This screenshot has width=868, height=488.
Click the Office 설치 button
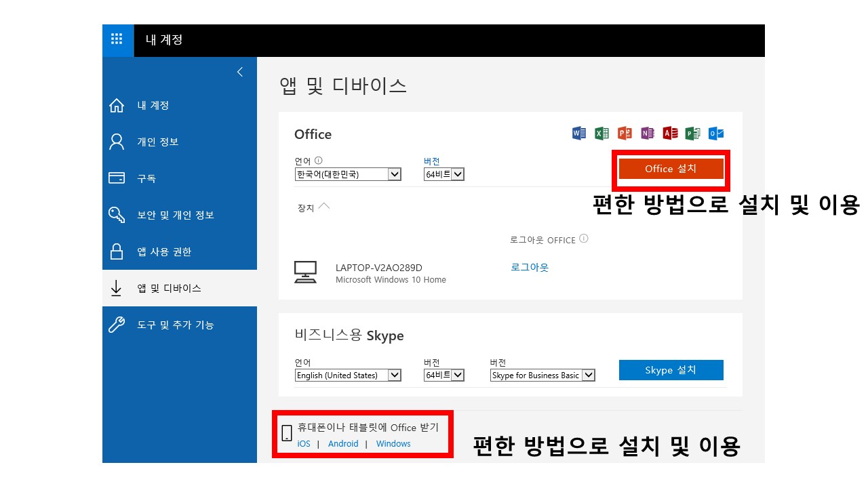pyautogui.click(x=671, y=169)
